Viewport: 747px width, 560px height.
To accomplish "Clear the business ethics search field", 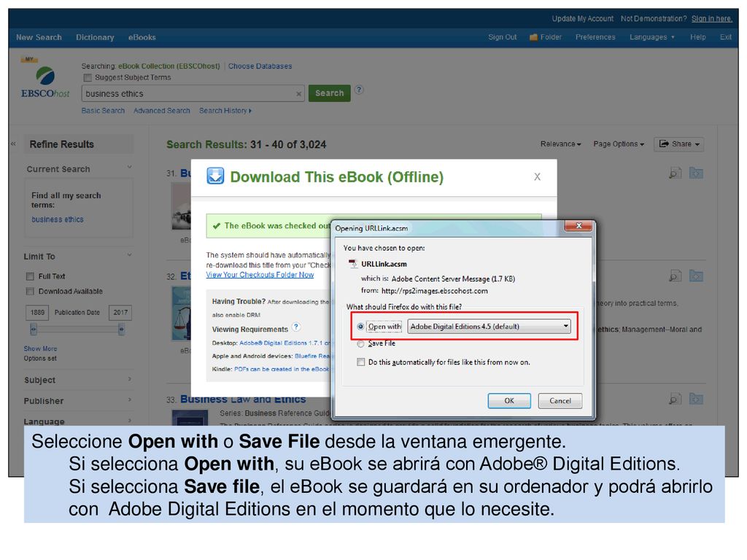I will point(298,94).
